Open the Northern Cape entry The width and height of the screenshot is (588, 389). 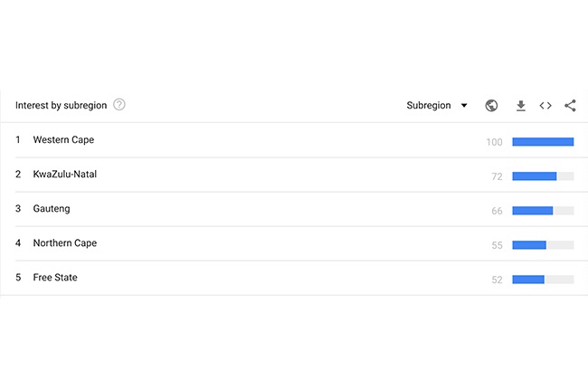coord(64,243)
